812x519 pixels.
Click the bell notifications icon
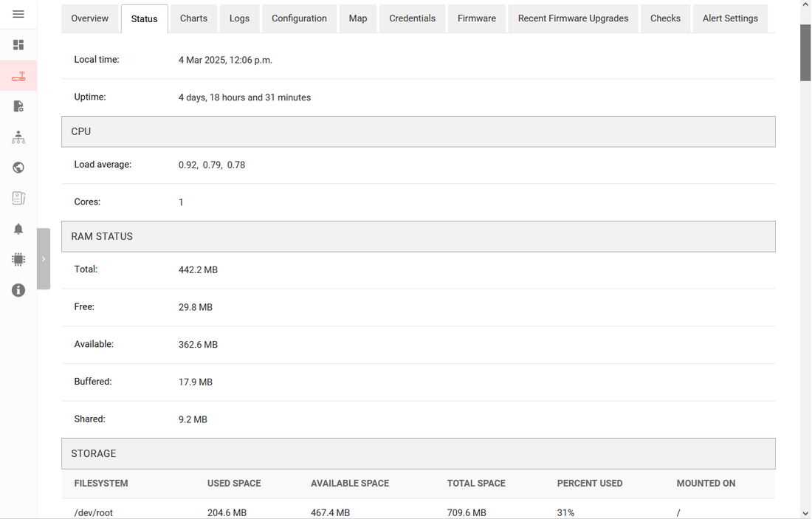click(18, 229)
